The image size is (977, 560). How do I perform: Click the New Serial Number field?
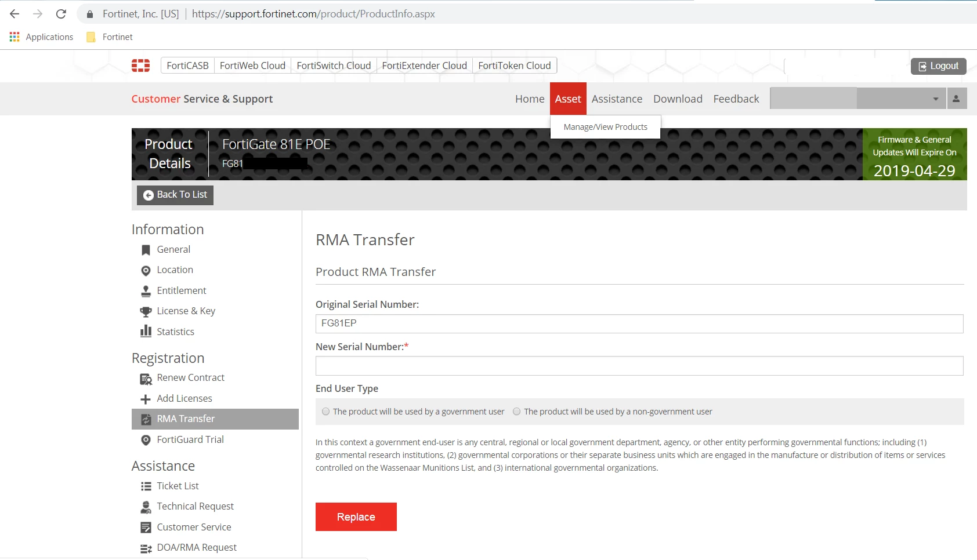click(x=639, y=366)
